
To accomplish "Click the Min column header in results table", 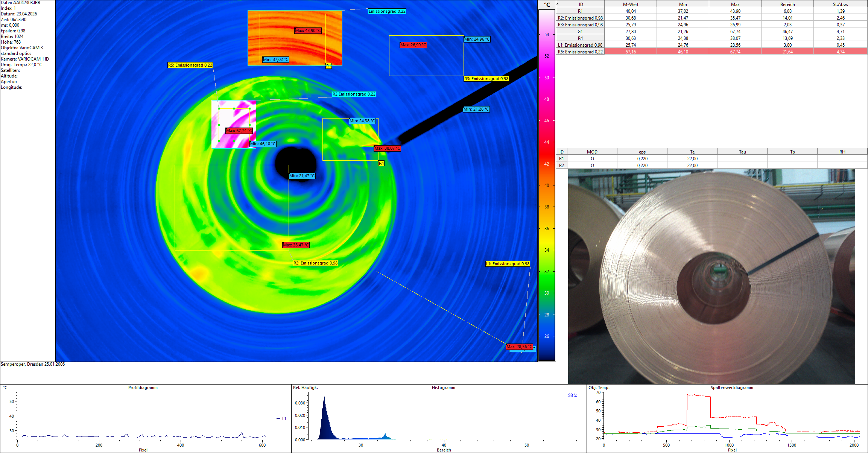I will [x=683, y=5].
